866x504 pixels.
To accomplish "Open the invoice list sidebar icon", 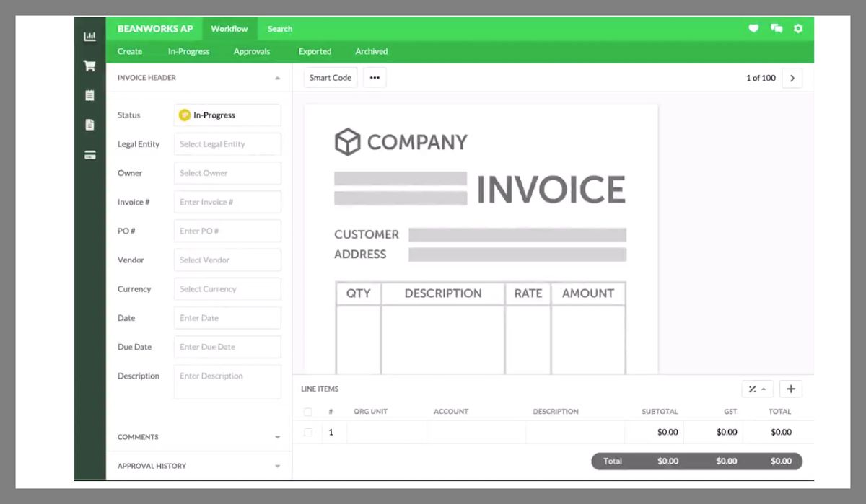I will (x=89, y=95).
